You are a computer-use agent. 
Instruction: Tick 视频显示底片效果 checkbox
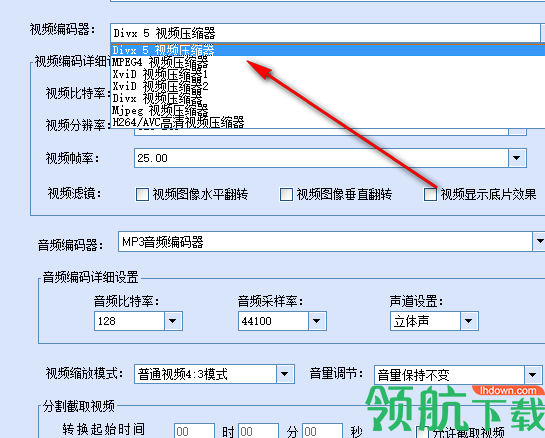pyautogui.click(x=430, y=195)
